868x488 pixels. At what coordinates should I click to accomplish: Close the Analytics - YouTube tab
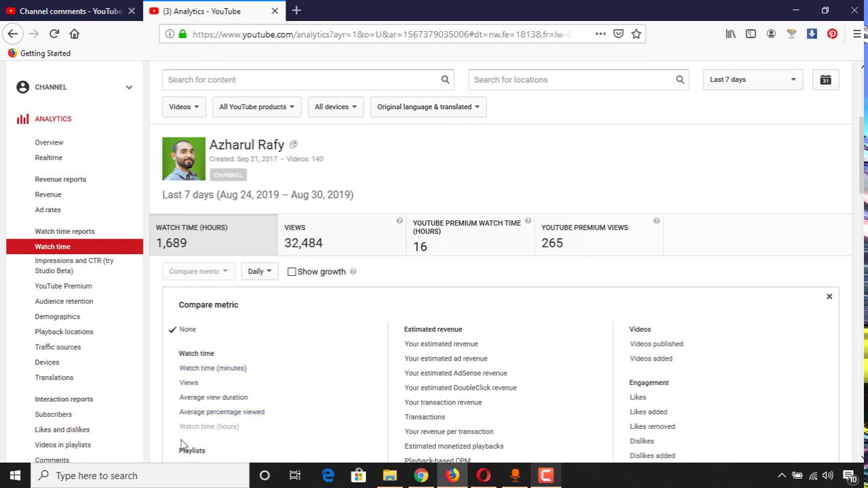275,11
